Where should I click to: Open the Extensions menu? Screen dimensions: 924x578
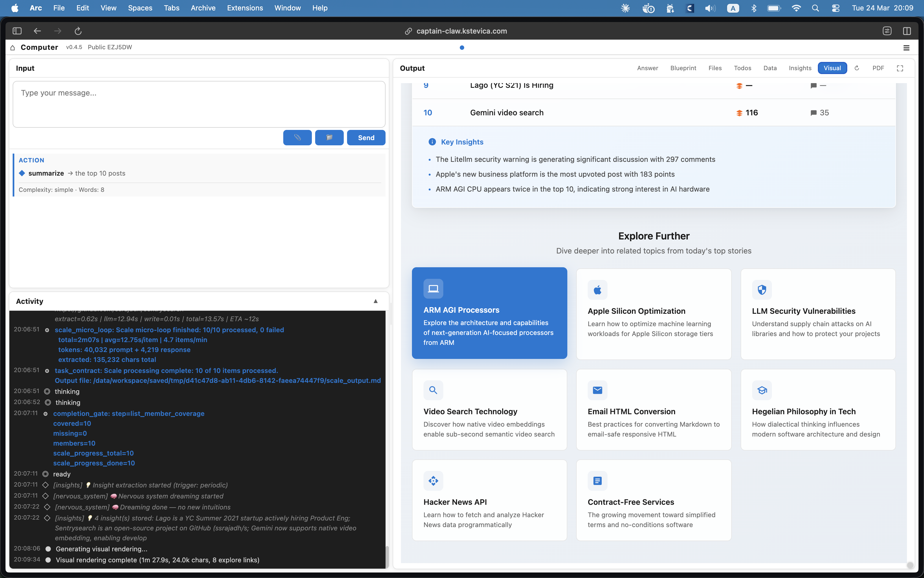click(x=245, y=8)
